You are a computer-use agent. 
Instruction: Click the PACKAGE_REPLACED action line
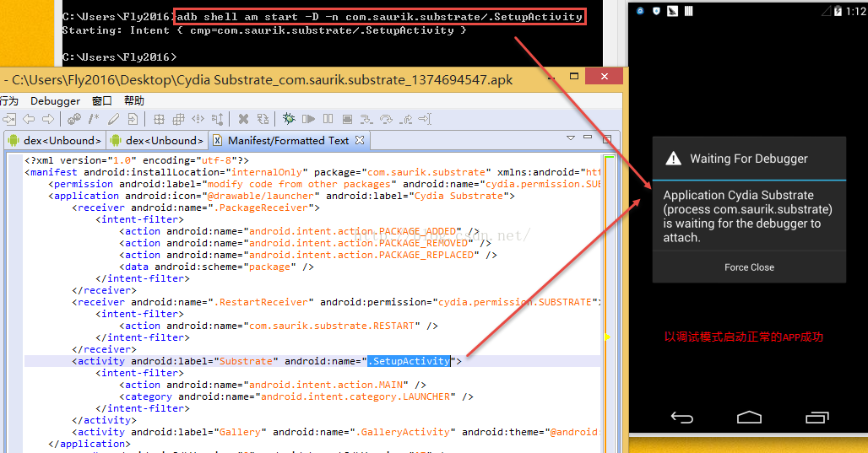click(x=308, y=255)
